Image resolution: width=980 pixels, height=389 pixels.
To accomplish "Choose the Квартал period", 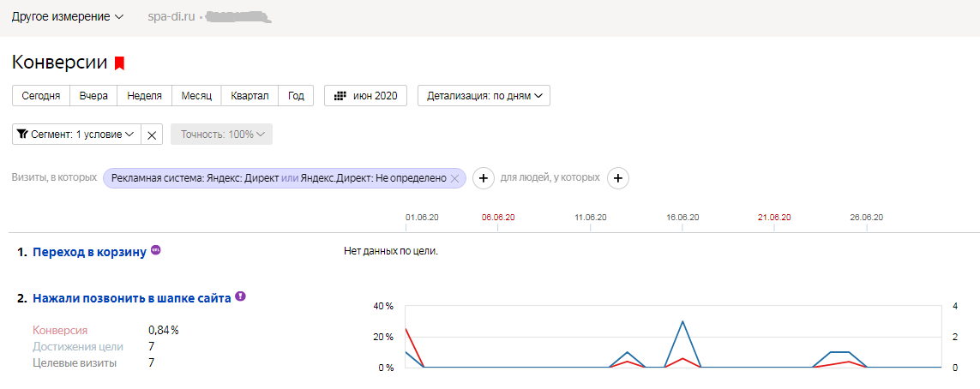I will [250, 96].
